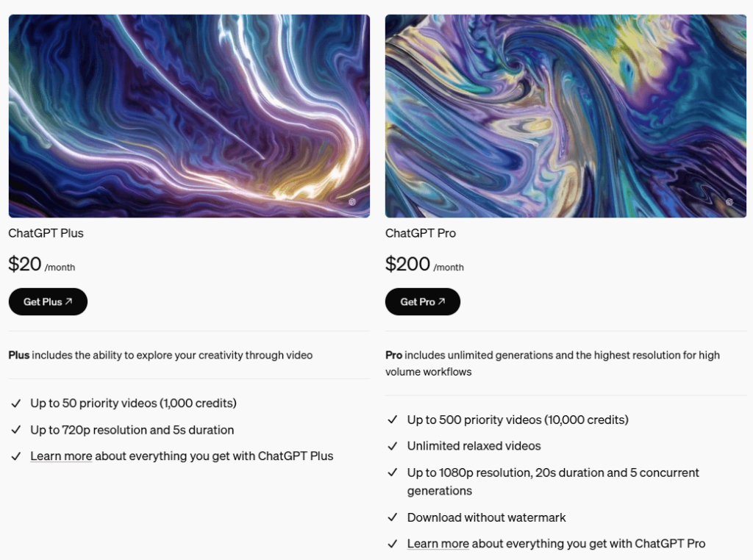The height and width of the screenshot is (560, 753).
Task: Click the ChatGPT Pro preview image
Action: (x=565, y=116)
